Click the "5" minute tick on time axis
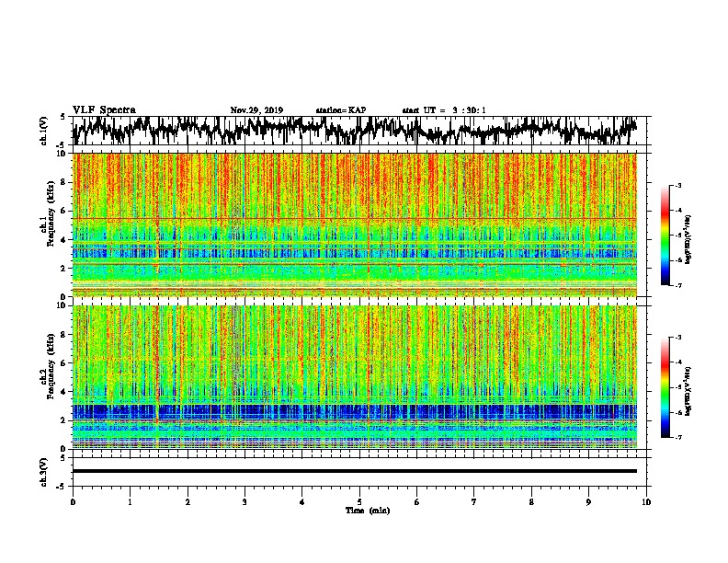Screen dimensions: 728x563 click(x=359, y=502)
